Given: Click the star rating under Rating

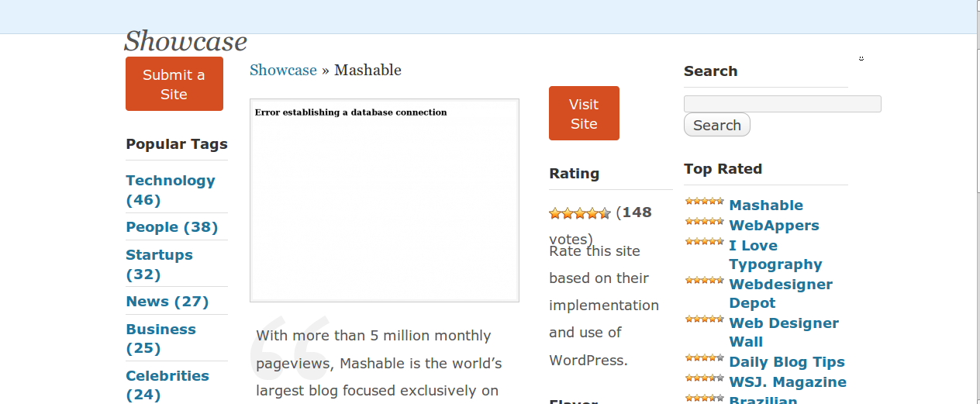Looking at the screenshot, I should 580,213.
